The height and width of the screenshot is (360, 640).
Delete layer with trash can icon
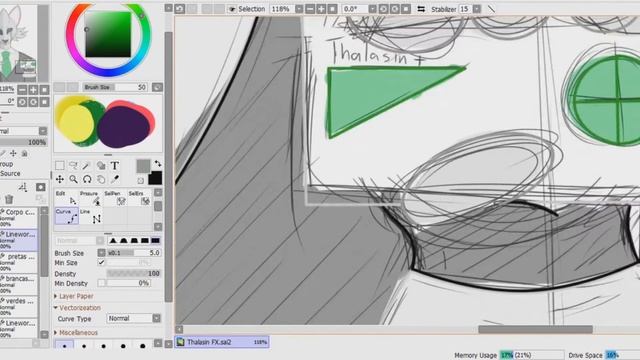click(9, 199)
